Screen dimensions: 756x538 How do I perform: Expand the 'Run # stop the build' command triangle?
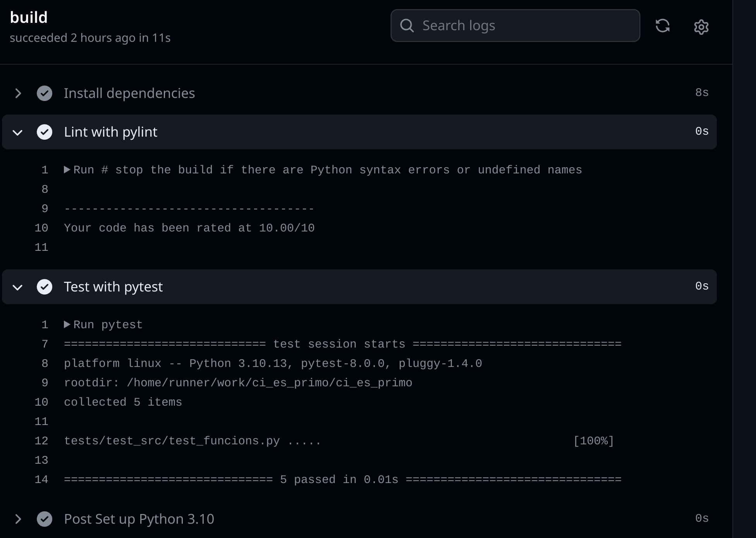coord(67,170)
